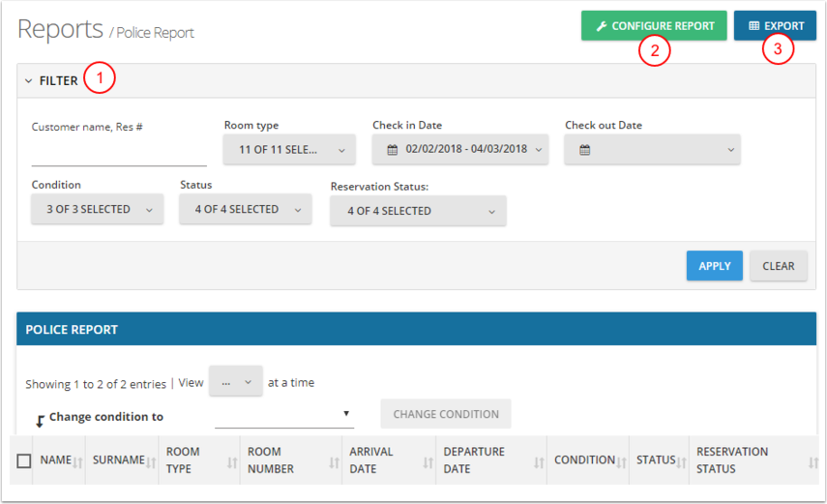
Task: Clear all filter fields
Action: click(x=778, y=266)
